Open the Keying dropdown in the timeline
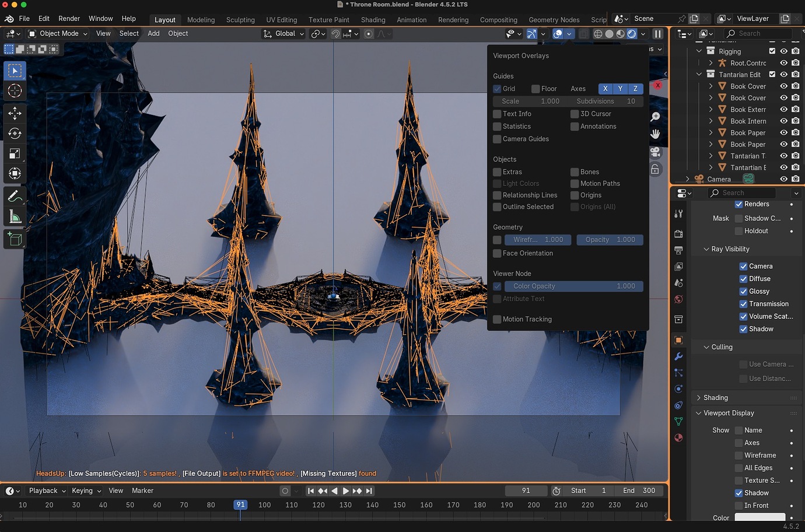This screenshot has height=532, width=805. coord(86,491)
